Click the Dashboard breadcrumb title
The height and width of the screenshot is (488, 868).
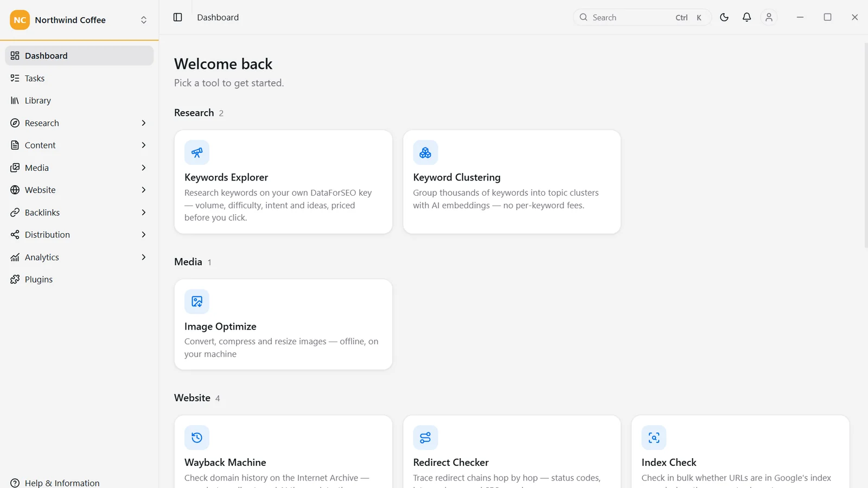(x=218, y=17)
